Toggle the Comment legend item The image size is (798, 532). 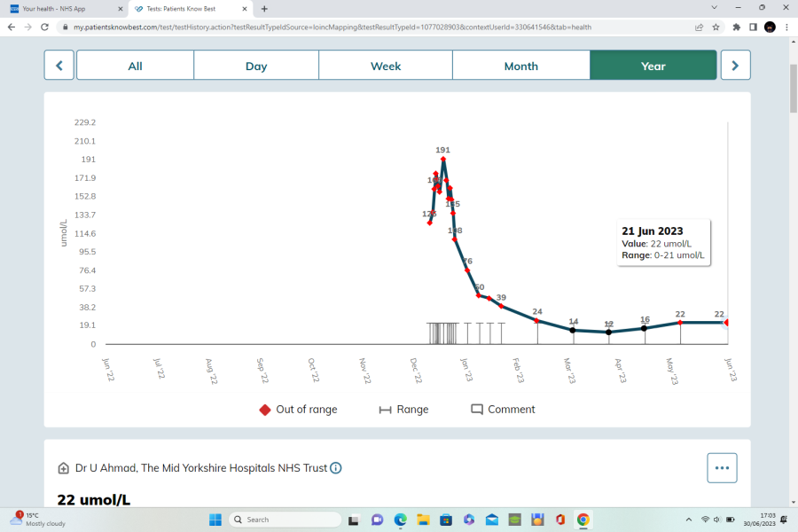(x=503, y=410)
